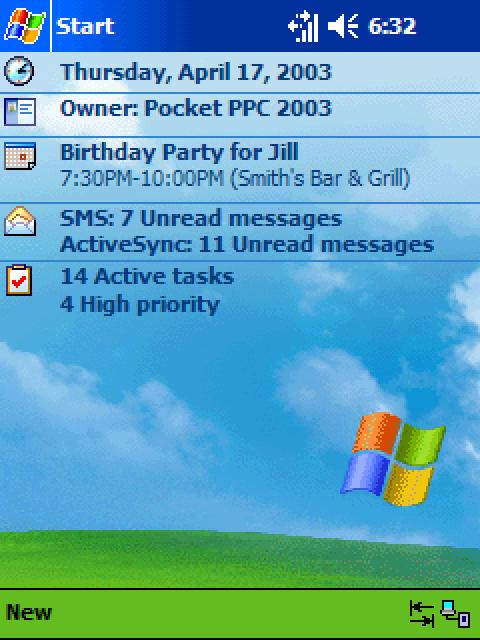Open the clock icon beside the date
Screen dimensions: 480x640
click(19, 71)
